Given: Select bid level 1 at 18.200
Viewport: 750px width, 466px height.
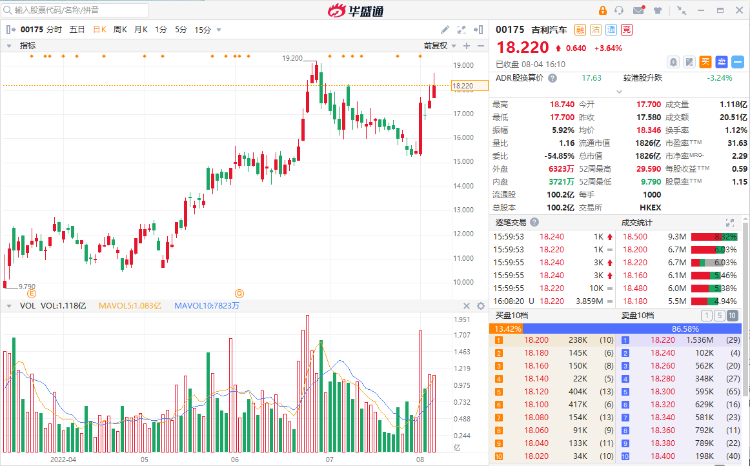Looking at the screenshot, I should pos(553,340).
